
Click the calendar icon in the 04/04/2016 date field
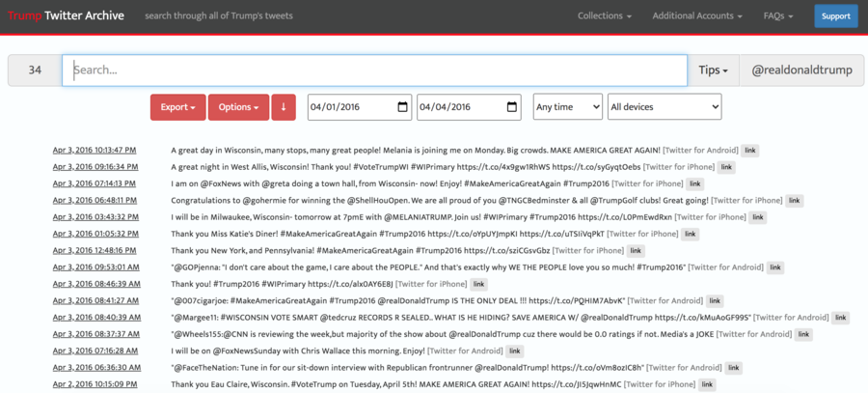(x=512, y=107)
